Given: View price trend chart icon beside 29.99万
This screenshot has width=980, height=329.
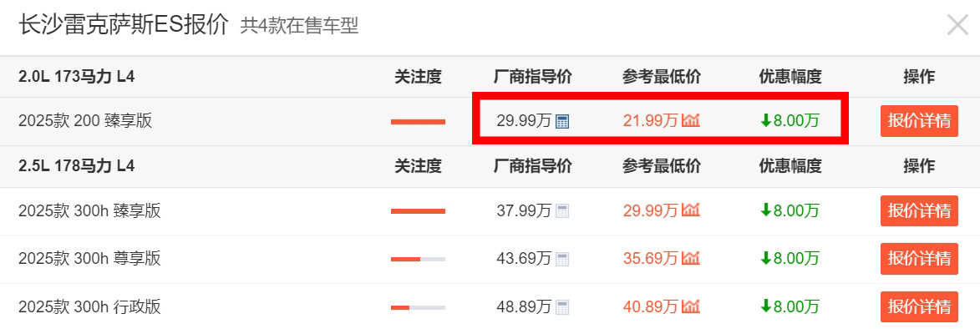Looking at the screenshot, I should pos(691,210).
